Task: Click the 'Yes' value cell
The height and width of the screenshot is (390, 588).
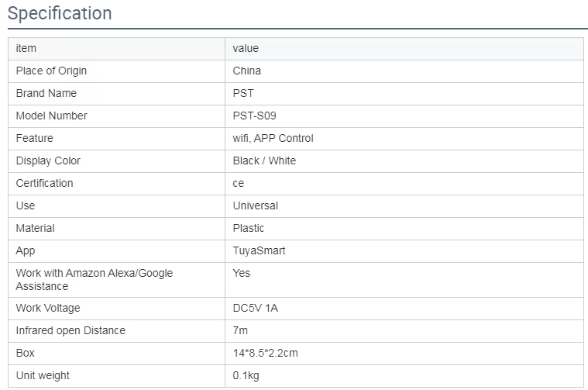Action: pos(242,273)
